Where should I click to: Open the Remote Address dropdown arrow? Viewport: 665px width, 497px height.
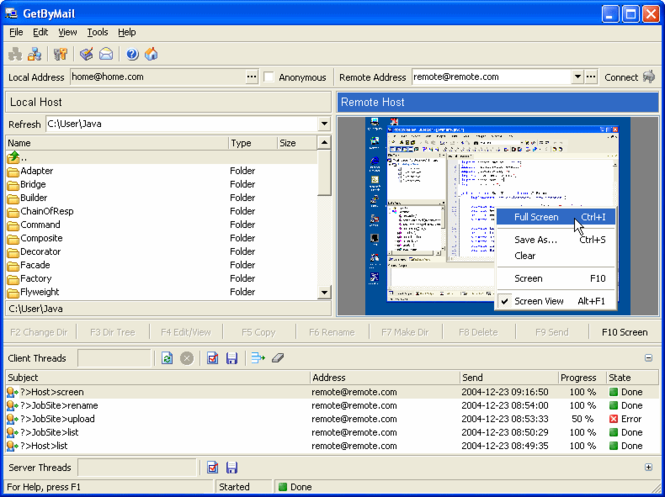pos(577,77)
